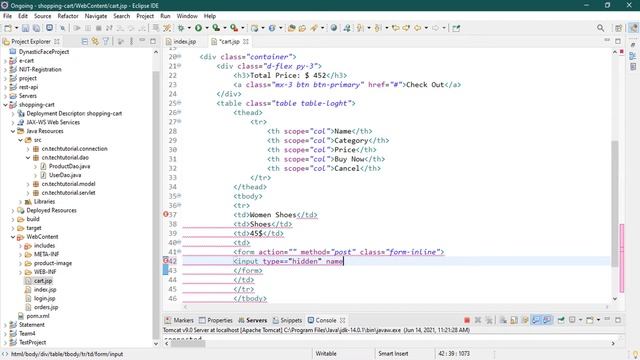
Task: Click the red Terminate button in Console
Action: pyautogui.click(x=467, y=320)
